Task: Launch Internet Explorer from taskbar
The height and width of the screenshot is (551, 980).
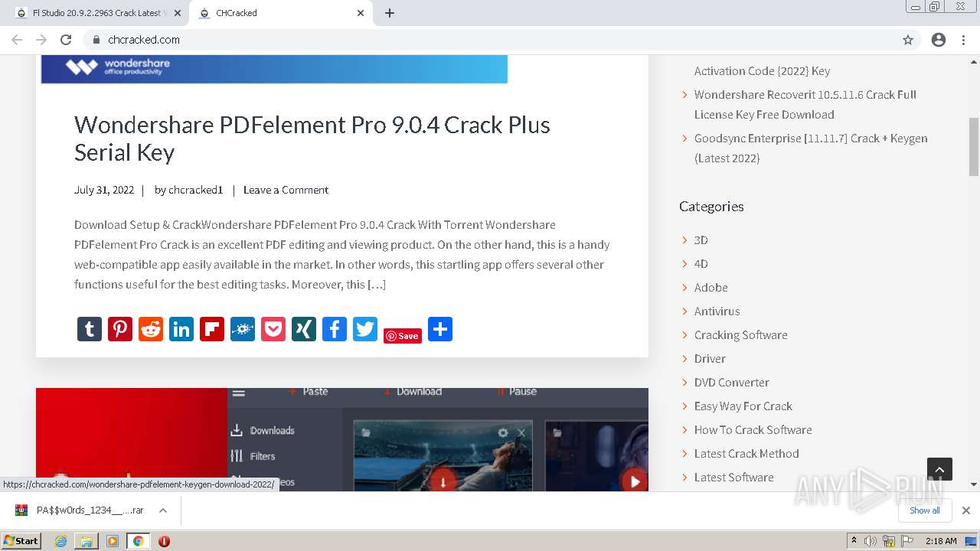Action: pyautogui.click(x=61, y=541)
